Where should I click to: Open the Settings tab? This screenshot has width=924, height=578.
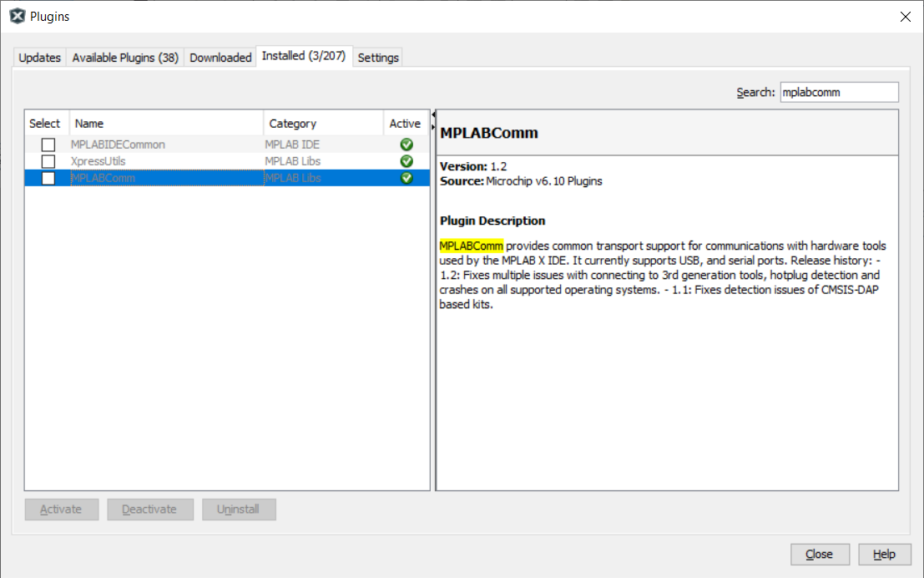pos(378,58)
